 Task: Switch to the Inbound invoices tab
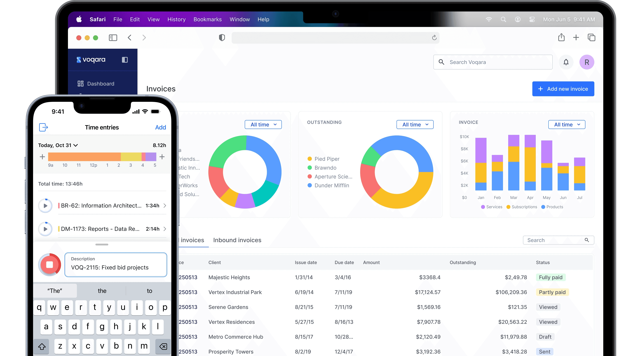(237, 240)
